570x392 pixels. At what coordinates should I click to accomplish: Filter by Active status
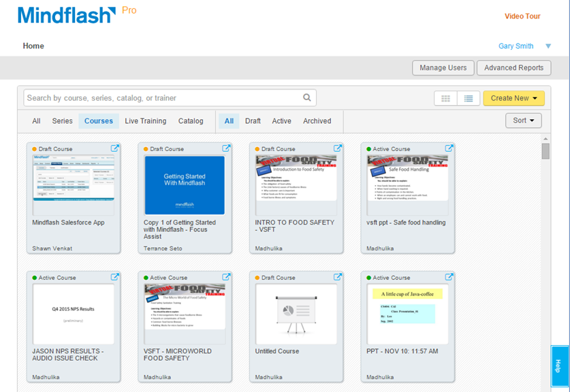coord(281,121)
